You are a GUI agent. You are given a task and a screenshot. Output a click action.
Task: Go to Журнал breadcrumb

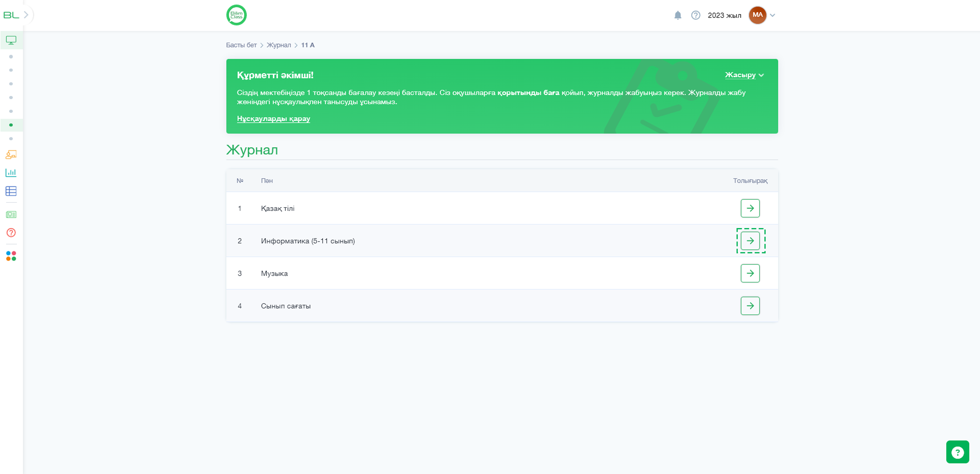click(278, 45)
